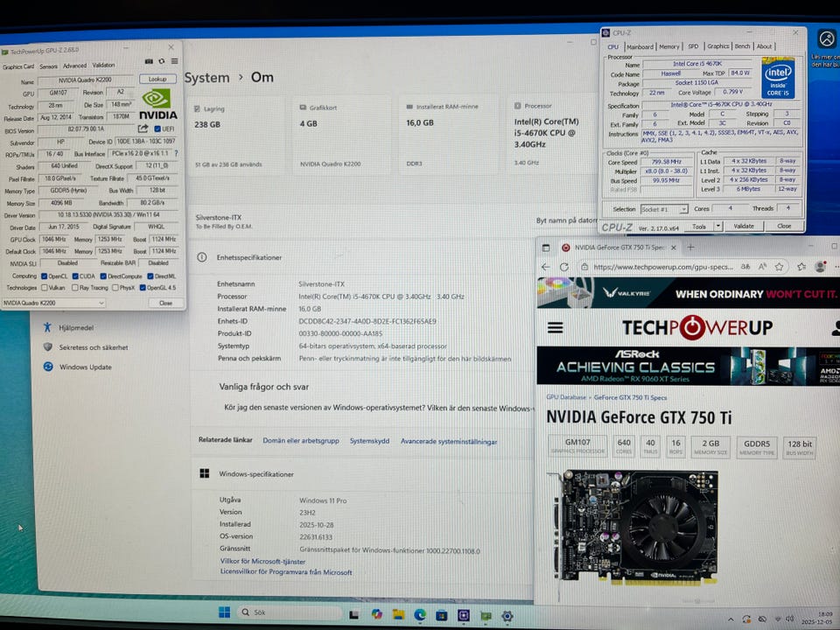Click the Read aloud icon in Edge

(x=762, y=266)
